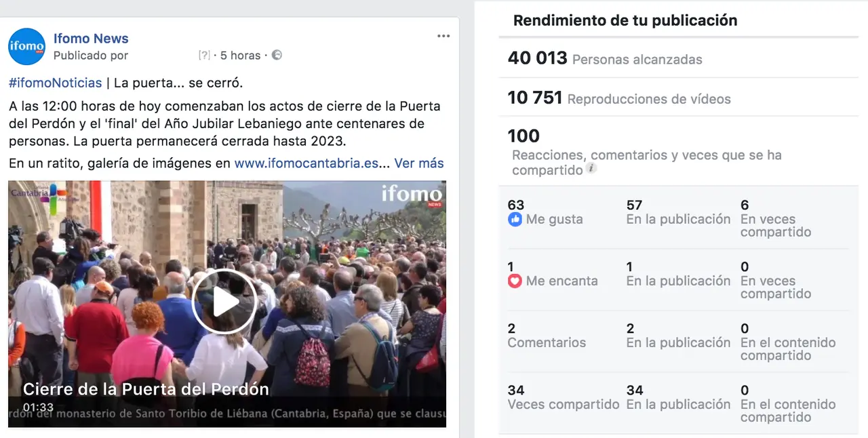The height and width of the screenshot is (438, 868).
Task: Open the www.ifomocantabria.es link
Action: (307, 163)
